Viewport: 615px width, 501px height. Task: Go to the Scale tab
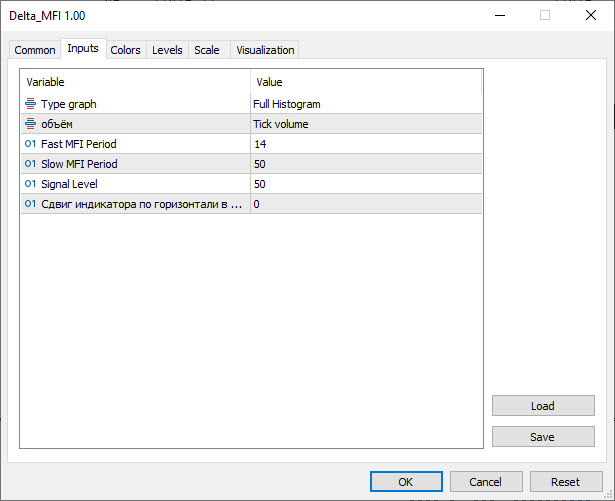click(207, 50)
